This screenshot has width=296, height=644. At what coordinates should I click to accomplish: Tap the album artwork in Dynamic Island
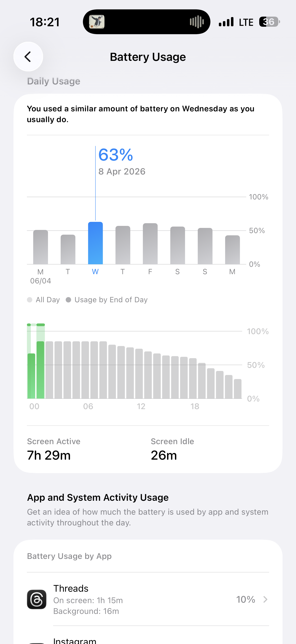(x=97, y=22)
